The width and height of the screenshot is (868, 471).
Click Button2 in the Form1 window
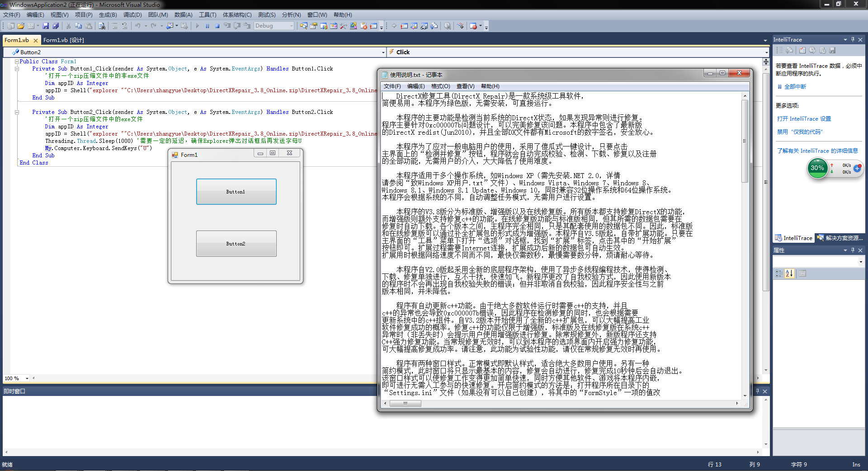[x=236, y=244]
